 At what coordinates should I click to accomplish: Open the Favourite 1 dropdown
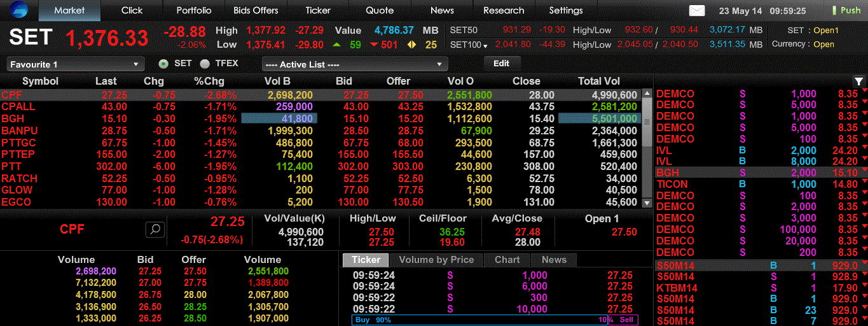[x=75, y=64]
